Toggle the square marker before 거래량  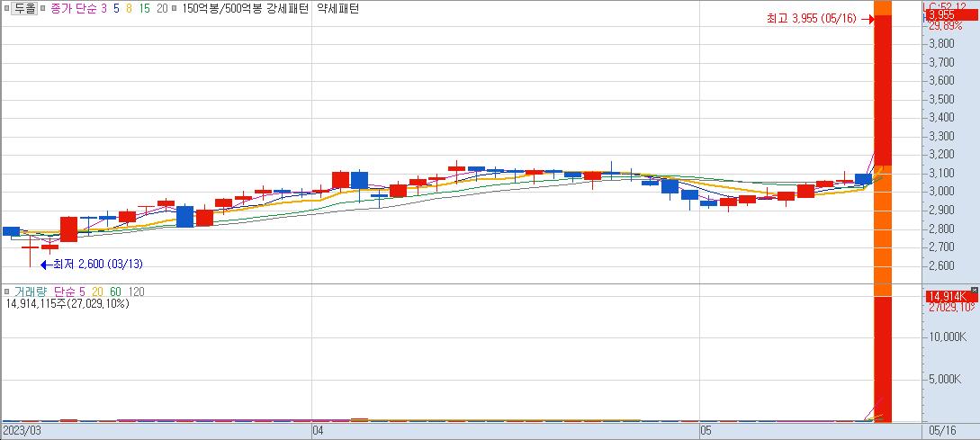click(6, 292)
